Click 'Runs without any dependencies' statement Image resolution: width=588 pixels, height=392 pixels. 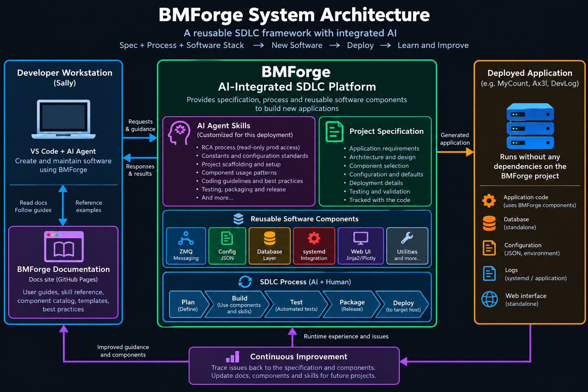click(530, 167)
